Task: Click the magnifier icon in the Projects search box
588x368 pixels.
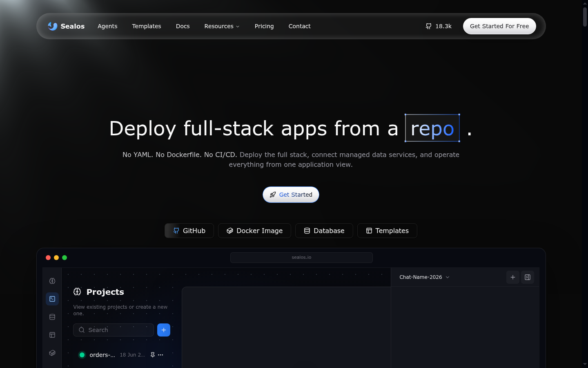Action: (82, 330)
